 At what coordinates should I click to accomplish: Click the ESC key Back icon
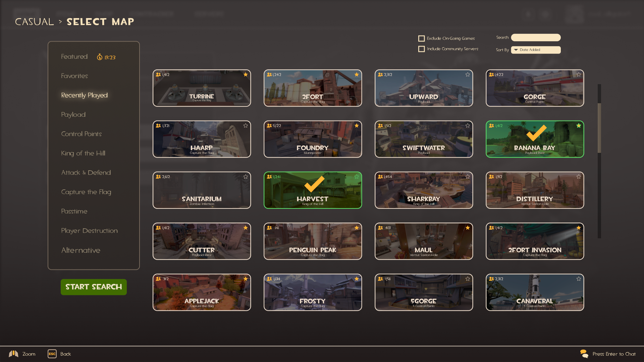click(52, 354)
